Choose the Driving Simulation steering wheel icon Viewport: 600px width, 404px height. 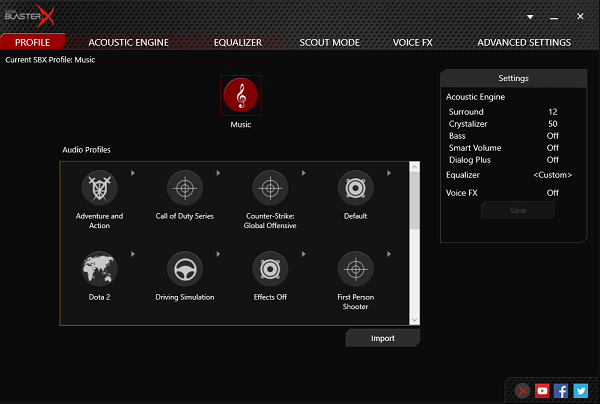pos(182,269)
